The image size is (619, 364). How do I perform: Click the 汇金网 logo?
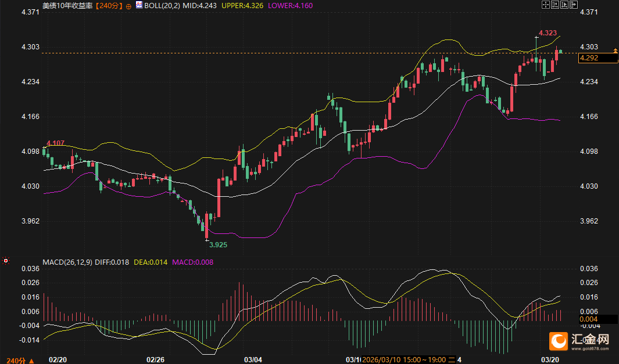[x=580, y=341]
